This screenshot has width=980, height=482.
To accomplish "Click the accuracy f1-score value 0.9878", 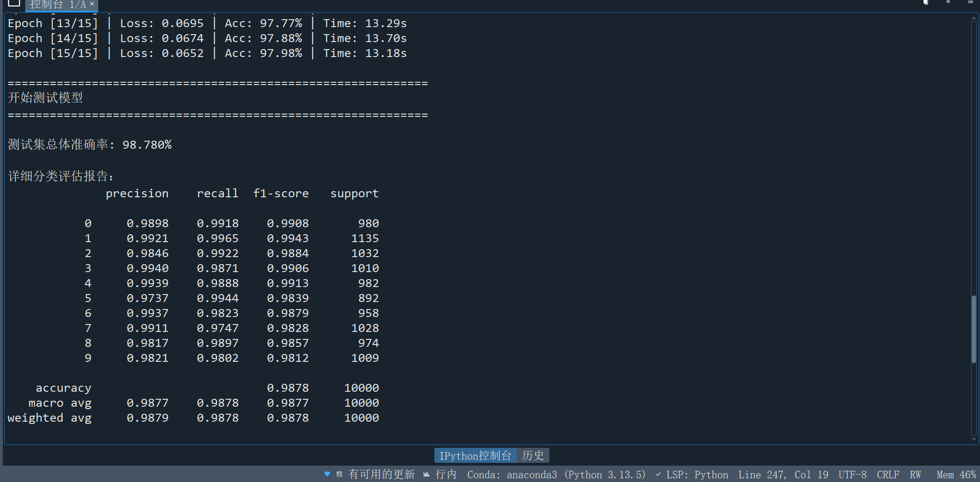I will [x=288, y=388].
